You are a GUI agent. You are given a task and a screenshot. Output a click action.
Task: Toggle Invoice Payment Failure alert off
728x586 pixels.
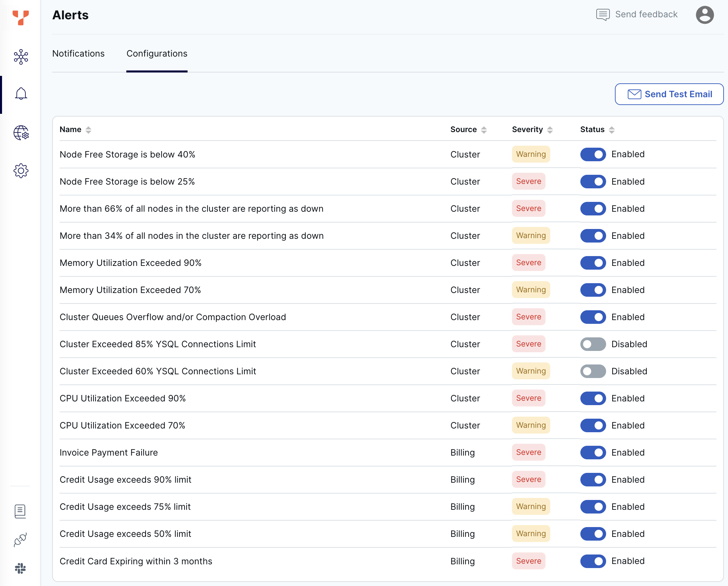point(593,453)
